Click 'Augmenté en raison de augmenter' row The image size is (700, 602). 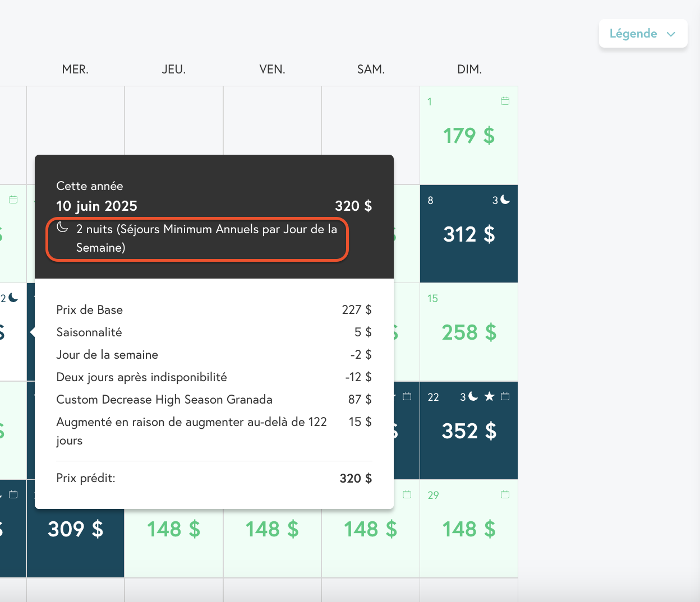point(214,431)
